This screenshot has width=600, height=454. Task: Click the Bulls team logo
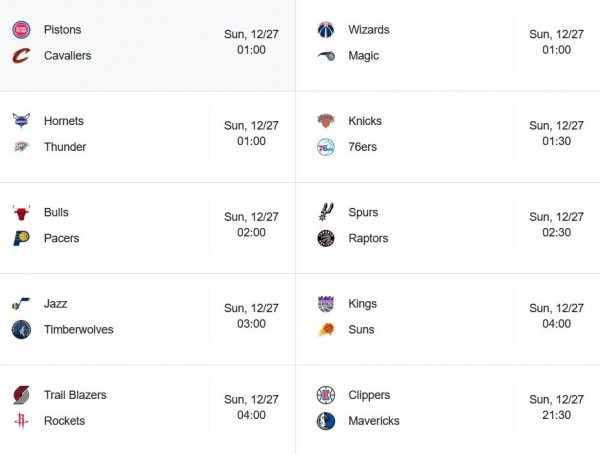[21, 212]
